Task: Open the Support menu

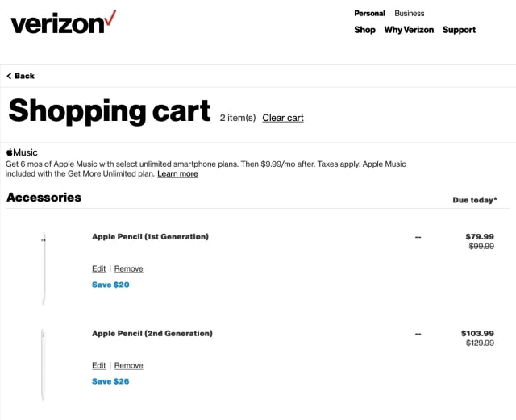Action: point(459,30)
